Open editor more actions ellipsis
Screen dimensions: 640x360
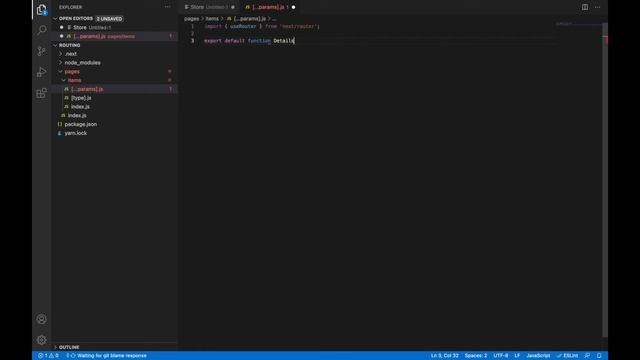tap(598, 7)
